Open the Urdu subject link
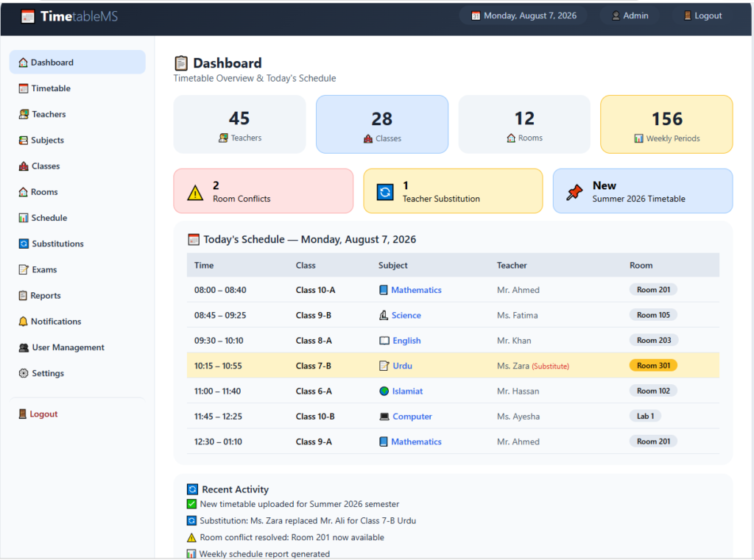Viewport: 754px width, 560px height. click(402, 366)
